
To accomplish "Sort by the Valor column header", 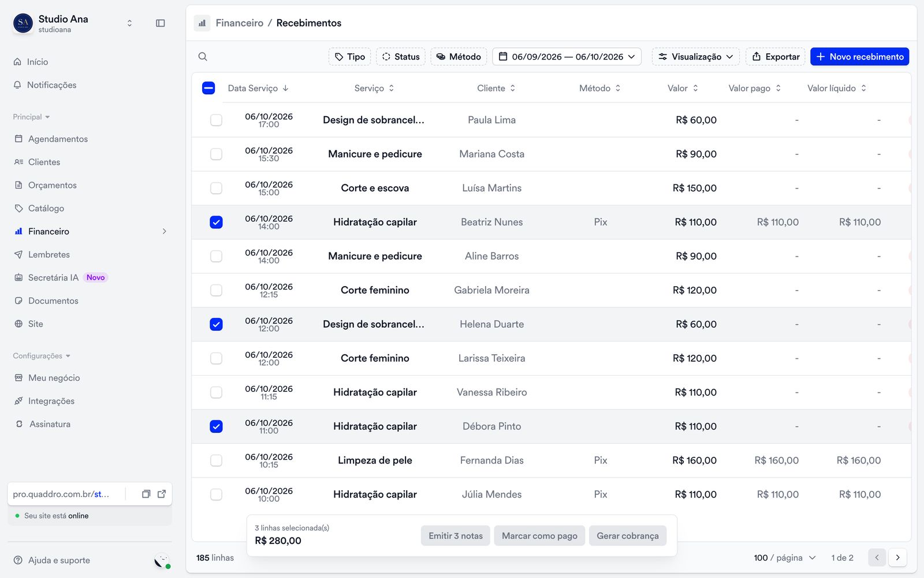I will [x=683, y=88].
